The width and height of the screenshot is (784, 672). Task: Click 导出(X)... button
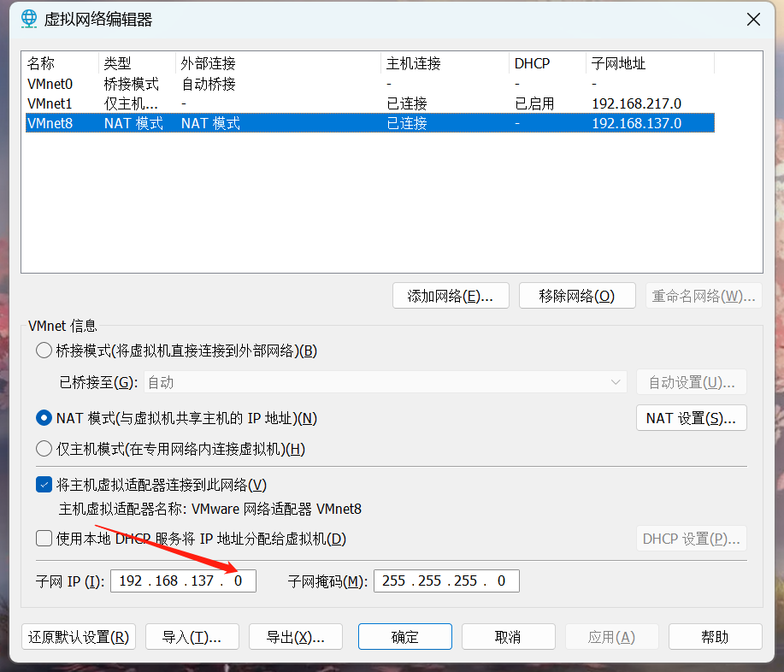296,636
